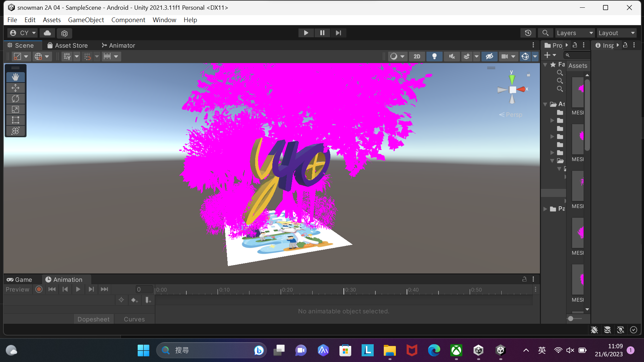Click the add keyframe icon
The width and height of the screenshot is (644, 362).
[134, 300]
